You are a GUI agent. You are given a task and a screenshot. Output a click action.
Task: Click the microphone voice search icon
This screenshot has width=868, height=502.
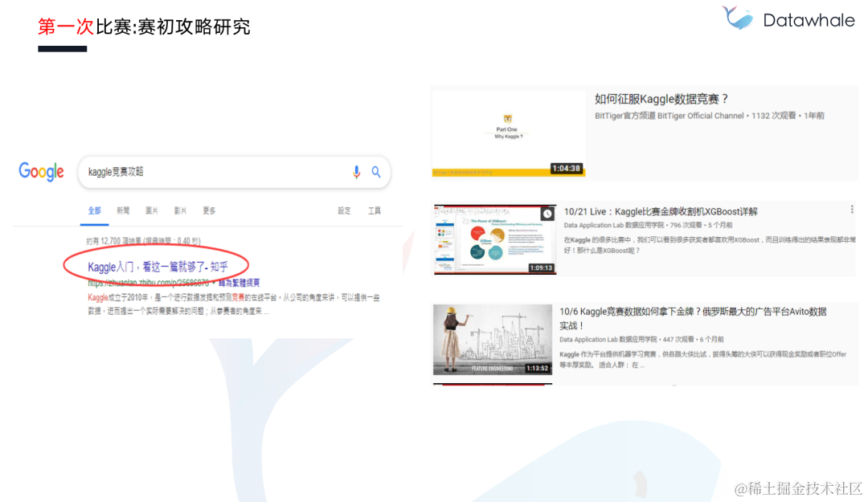(x=357, y=172)
